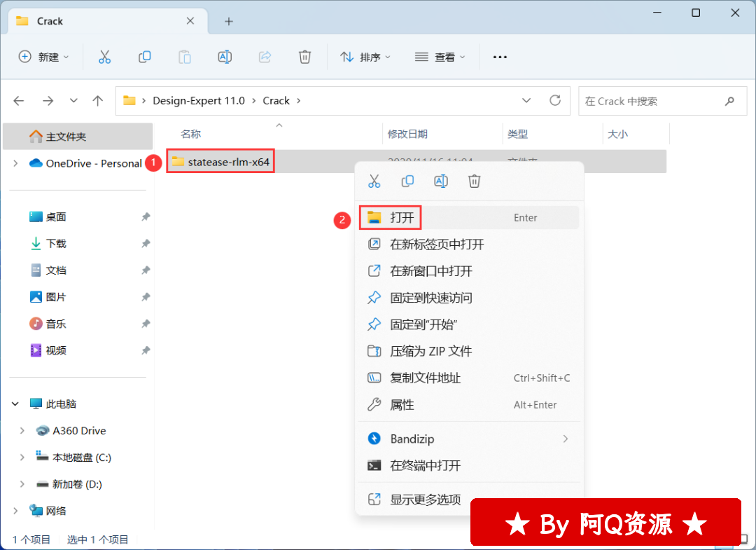Click the Cut icon in the toolbar

point(104,57)
